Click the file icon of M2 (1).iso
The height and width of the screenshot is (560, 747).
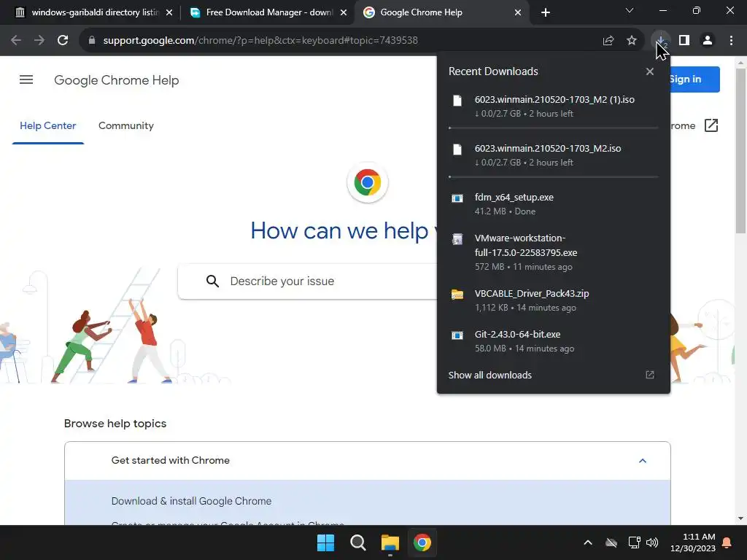click(457, 101)
